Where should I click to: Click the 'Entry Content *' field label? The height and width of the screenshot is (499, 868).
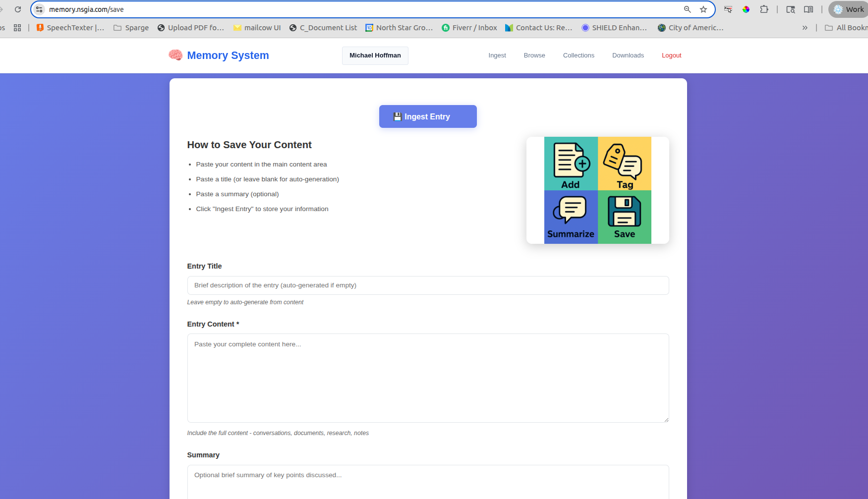click(x=213, y=324)
